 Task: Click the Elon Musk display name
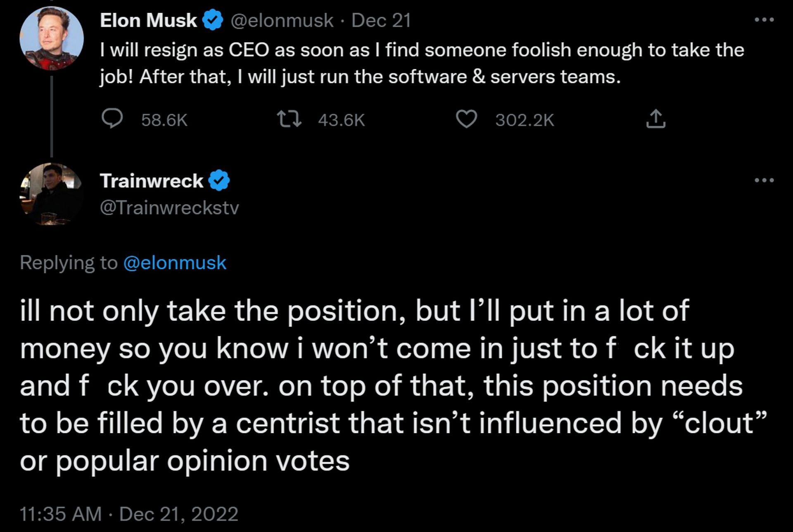tap(148, 21)
